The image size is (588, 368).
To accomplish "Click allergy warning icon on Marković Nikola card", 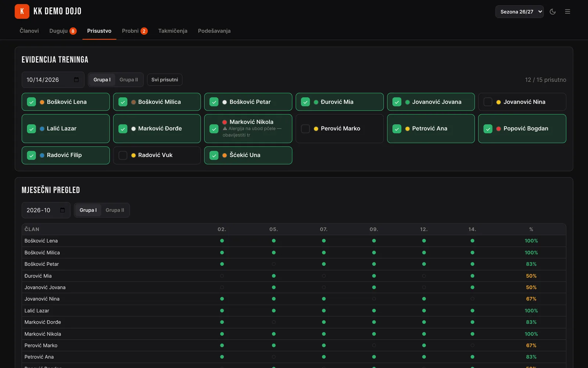I will 225,128.
